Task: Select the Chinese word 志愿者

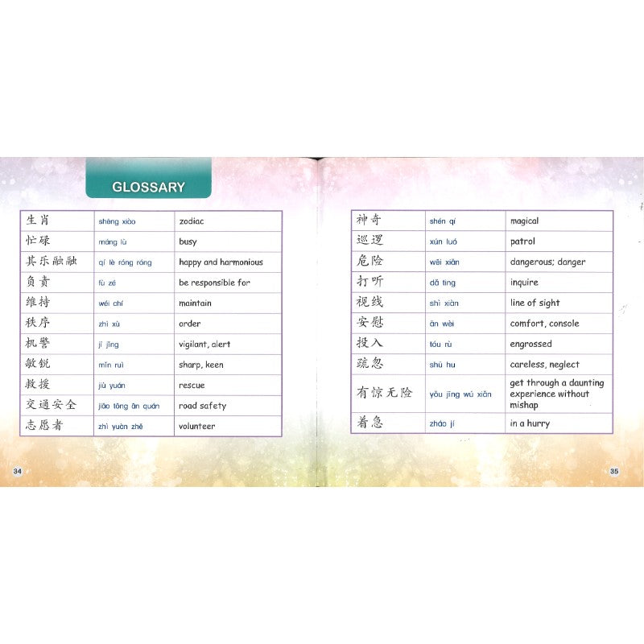Action: tap(43, 426)
